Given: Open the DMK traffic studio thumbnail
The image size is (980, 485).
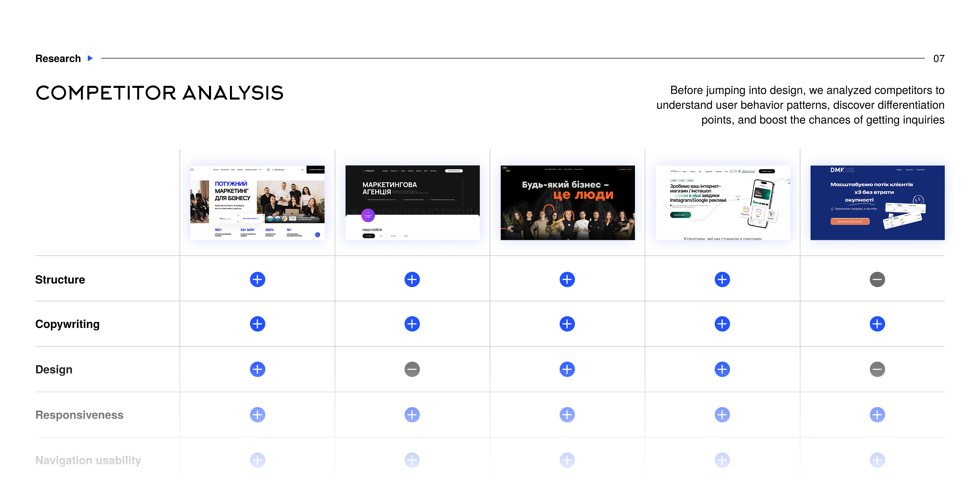Looking at the screenshot, I should pyautogui.click(x=877, y=203).
